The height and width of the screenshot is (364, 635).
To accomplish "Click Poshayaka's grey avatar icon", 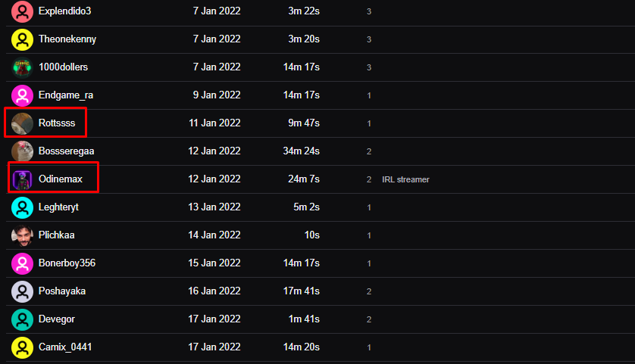I will click(22, 291).
